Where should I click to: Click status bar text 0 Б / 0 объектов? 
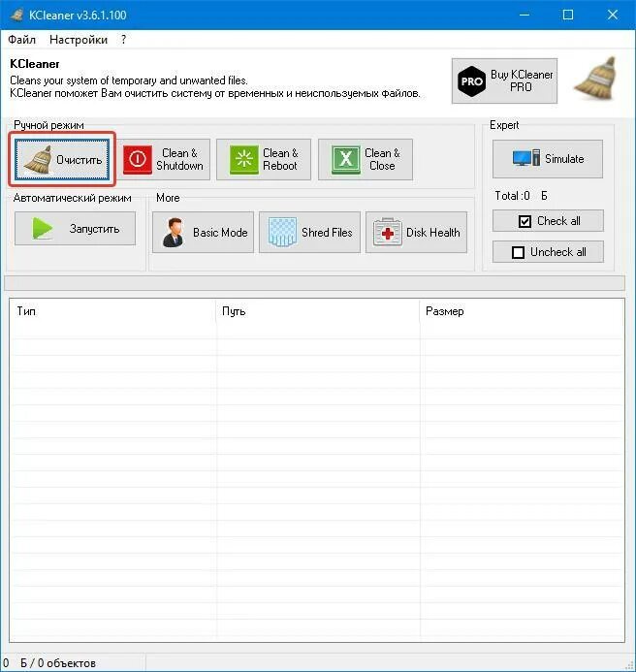50,663
